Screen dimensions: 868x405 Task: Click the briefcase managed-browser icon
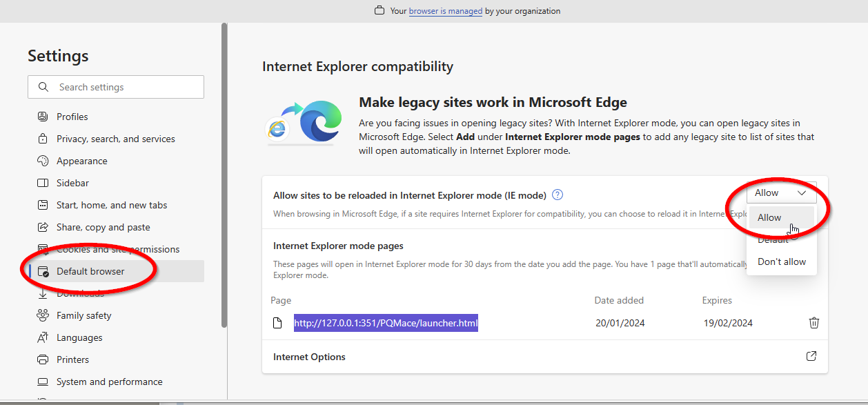379,11
